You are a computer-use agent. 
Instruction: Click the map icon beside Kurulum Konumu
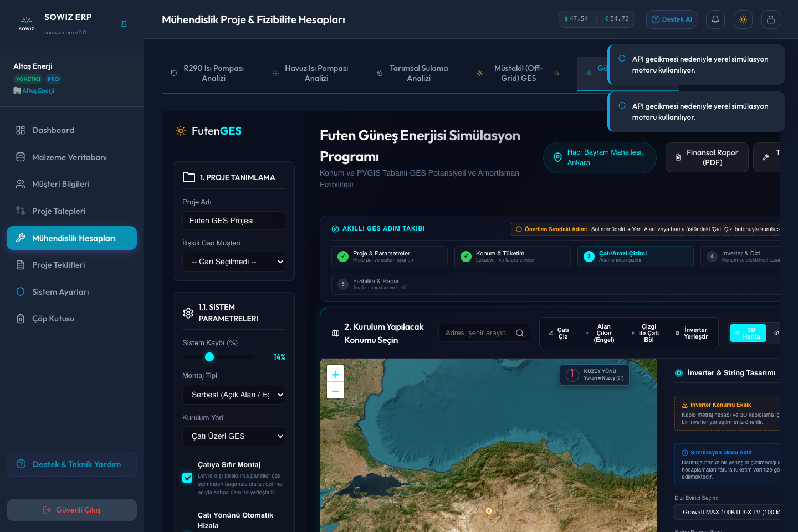(x=335, y=333)
